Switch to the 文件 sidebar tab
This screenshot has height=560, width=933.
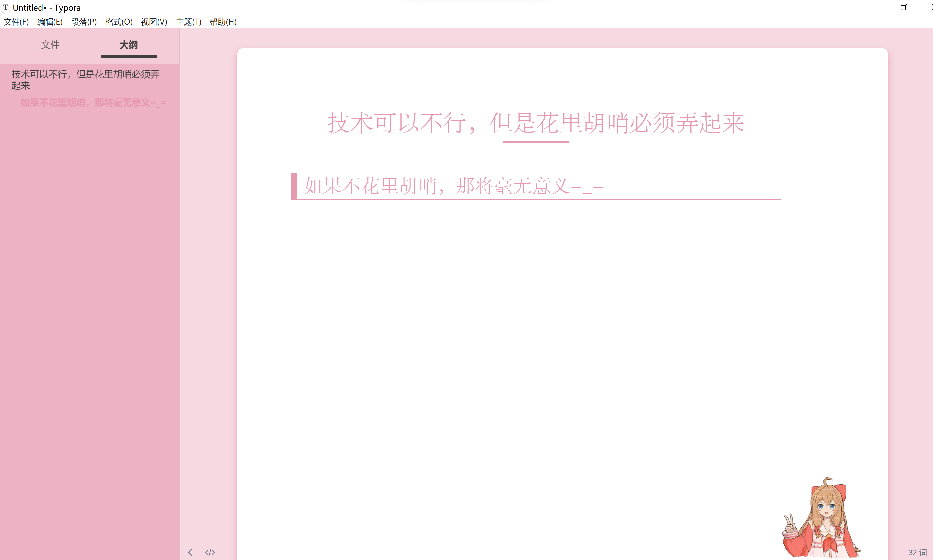click(x=50, y=45)
